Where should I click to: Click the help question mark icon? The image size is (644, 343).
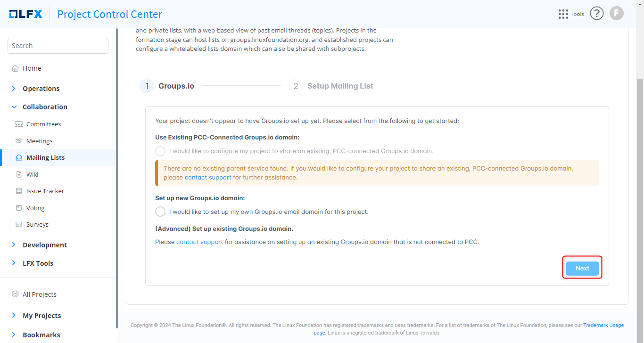tap(597, 14)
